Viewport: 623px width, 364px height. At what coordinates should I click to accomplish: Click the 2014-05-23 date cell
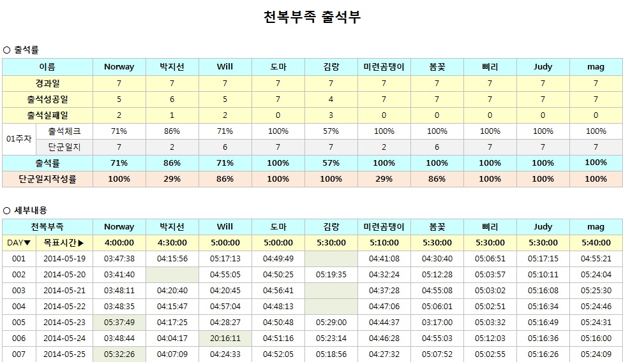(64, 323)
